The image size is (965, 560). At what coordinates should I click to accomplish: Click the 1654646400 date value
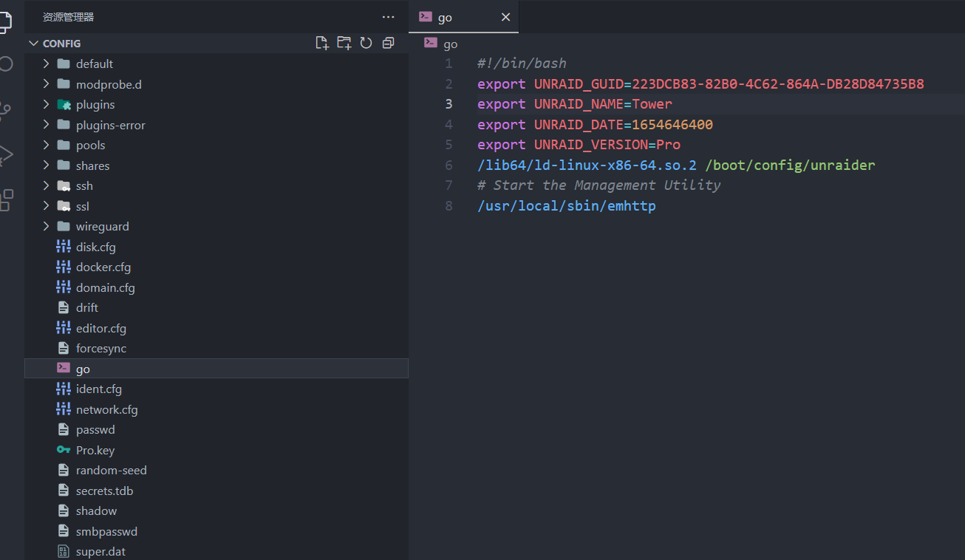tap(672, 124)
